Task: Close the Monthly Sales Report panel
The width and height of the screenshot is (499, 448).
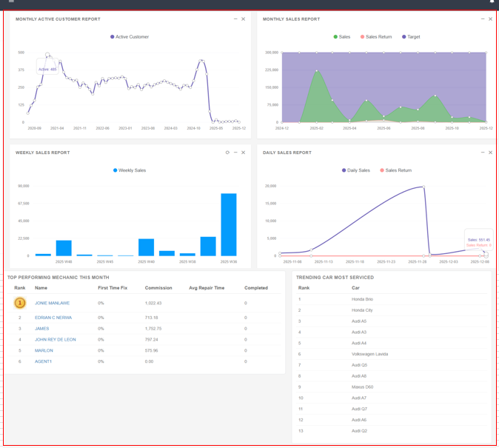Action: pos(490,19)
